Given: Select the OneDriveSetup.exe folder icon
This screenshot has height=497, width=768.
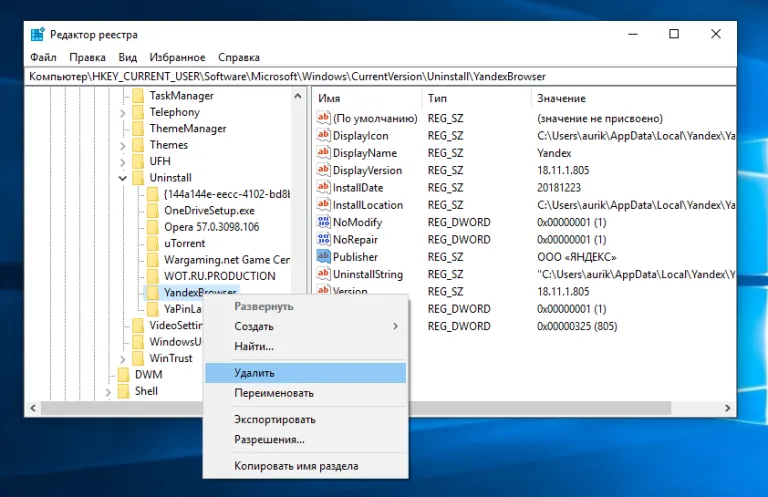Looking at the screenshot, I should [153, 211].
